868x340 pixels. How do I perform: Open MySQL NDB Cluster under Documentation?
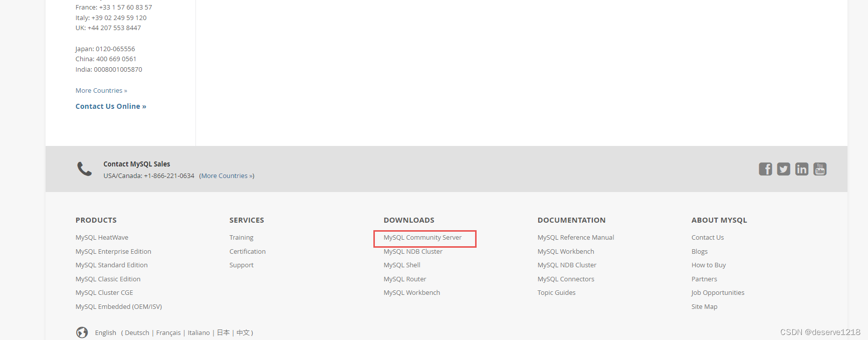567,265
